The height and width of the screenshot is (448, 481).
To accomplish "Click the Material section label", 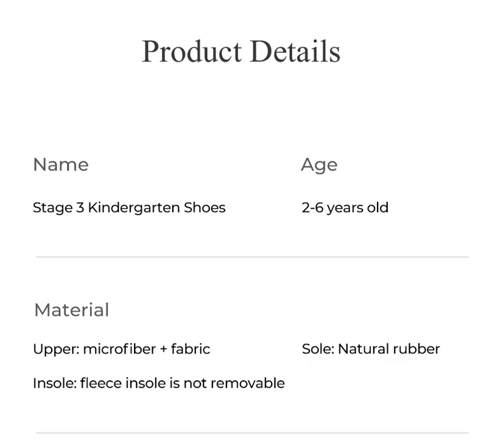I will click(71, 310).
